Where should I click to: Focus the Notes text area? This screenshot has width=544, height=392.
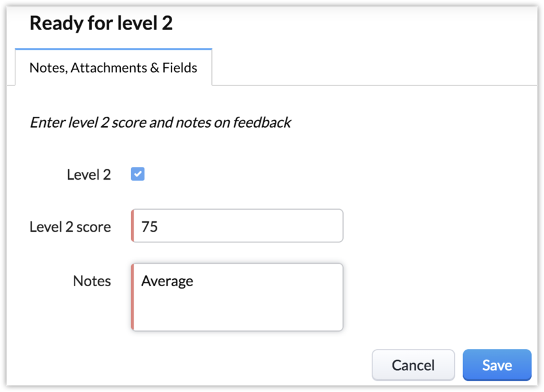tap(238, 297)
